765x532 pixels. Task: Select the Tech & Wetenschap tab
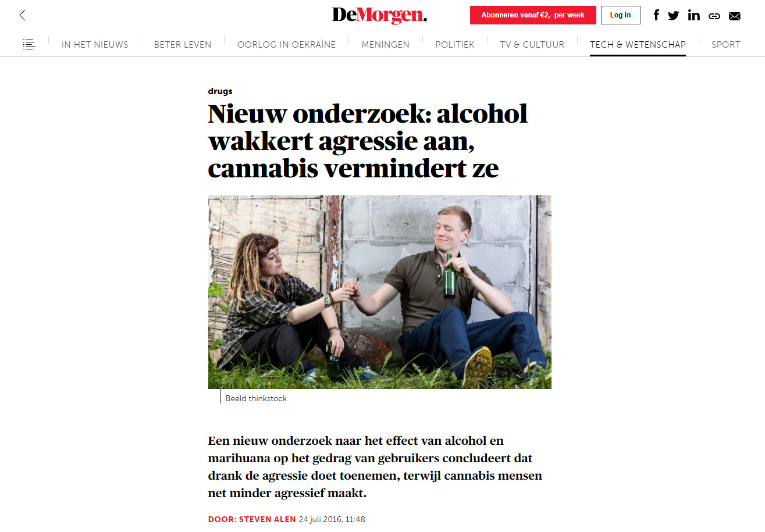tap(638, 44)
